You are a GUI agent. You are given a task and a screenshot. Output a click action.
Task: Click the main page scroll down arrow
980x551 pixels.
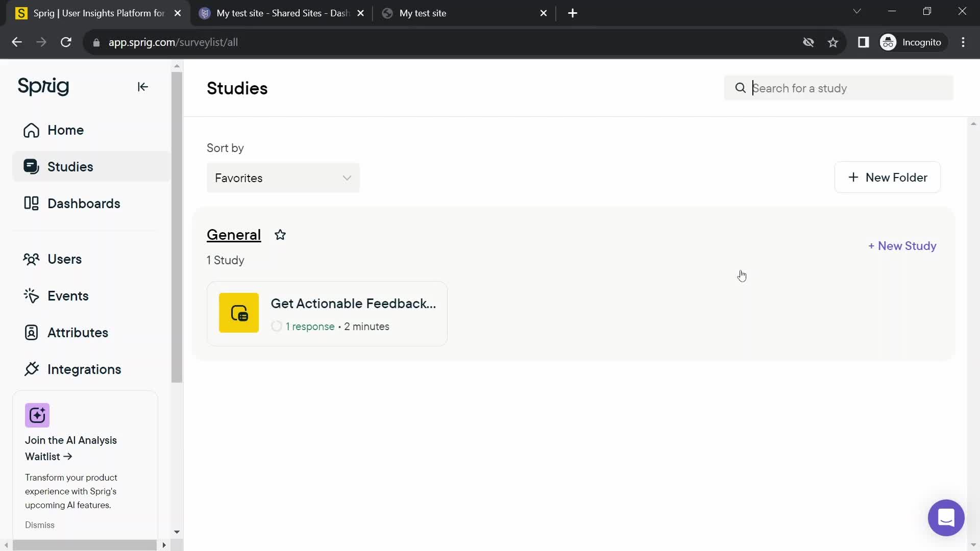(973, 545)
